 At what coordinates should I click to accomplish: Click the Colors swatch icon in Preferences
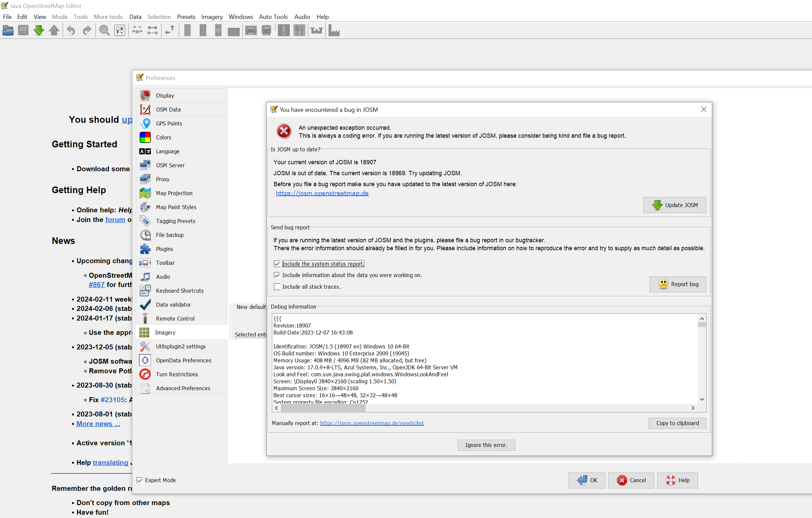pos(145,137)
